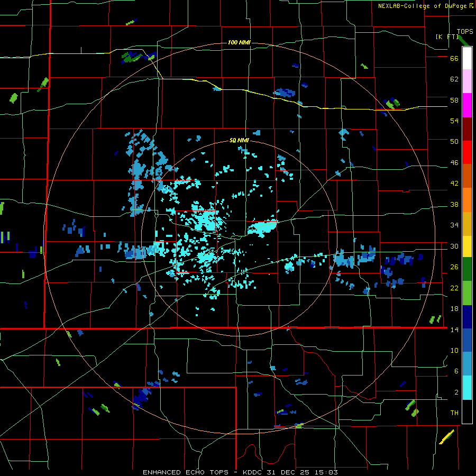
Task: Click the 2 legend value
Action: (x=456, y=392)
